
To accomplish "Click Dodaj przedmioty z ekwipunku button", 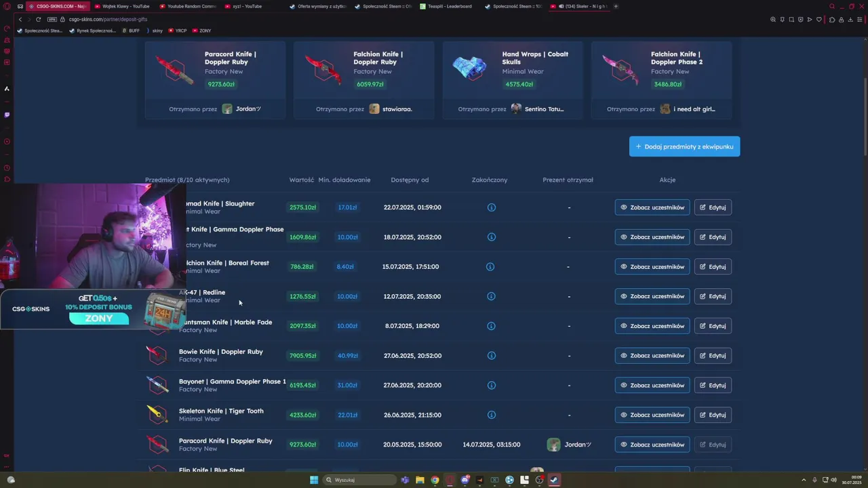I will point(684,146).
